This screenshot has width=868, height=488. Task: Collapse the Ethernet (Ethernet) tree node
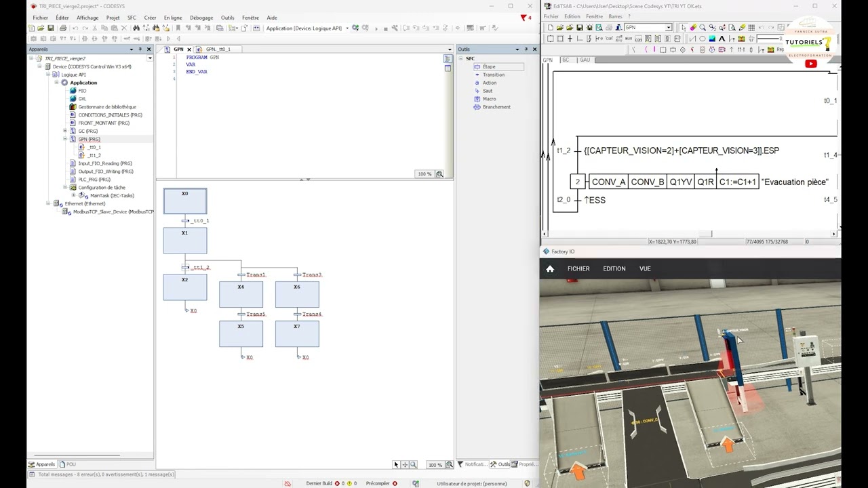click(48, 203)
